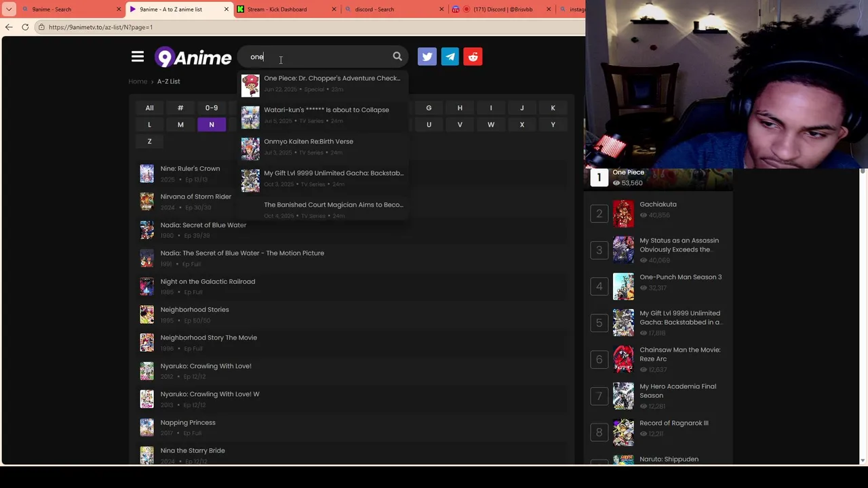Screen dimensions: 868x488
Task: Select Watari-kun's Is about to Collapse suggestion
Action: coord(322,115)
